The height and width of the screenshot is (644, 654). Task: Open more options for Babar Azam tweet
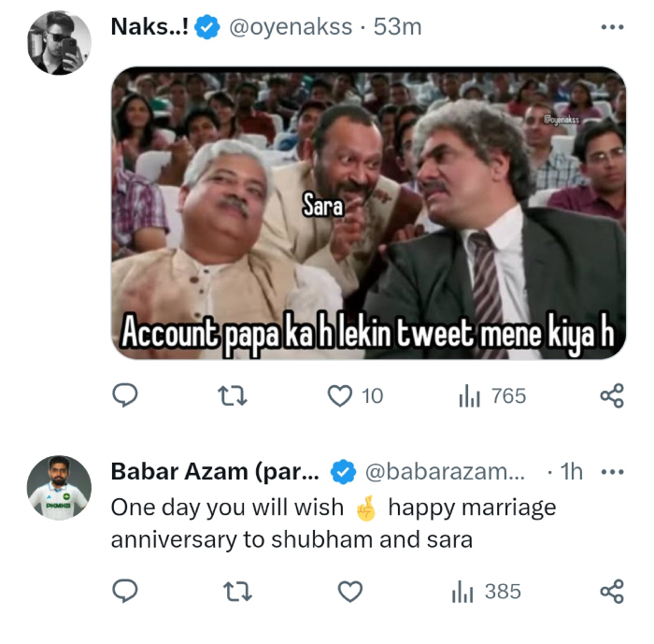[x=612, y=472]
